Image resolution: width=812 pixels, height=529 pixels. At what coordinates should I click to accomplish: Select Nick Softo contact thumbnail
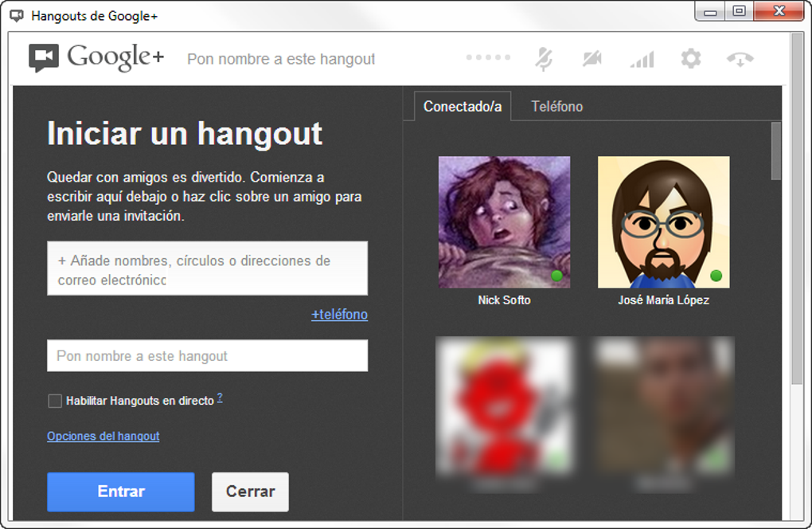pos(505,222)
